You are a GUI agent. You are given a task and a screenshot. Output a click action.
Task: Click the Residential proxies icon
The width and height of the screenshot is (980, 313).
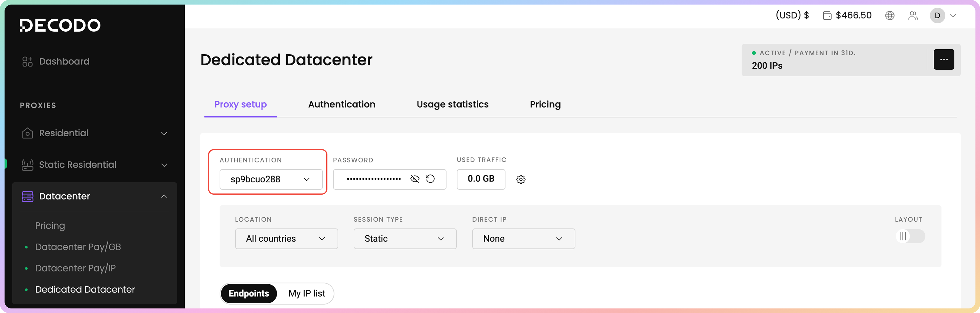(27, 133)
